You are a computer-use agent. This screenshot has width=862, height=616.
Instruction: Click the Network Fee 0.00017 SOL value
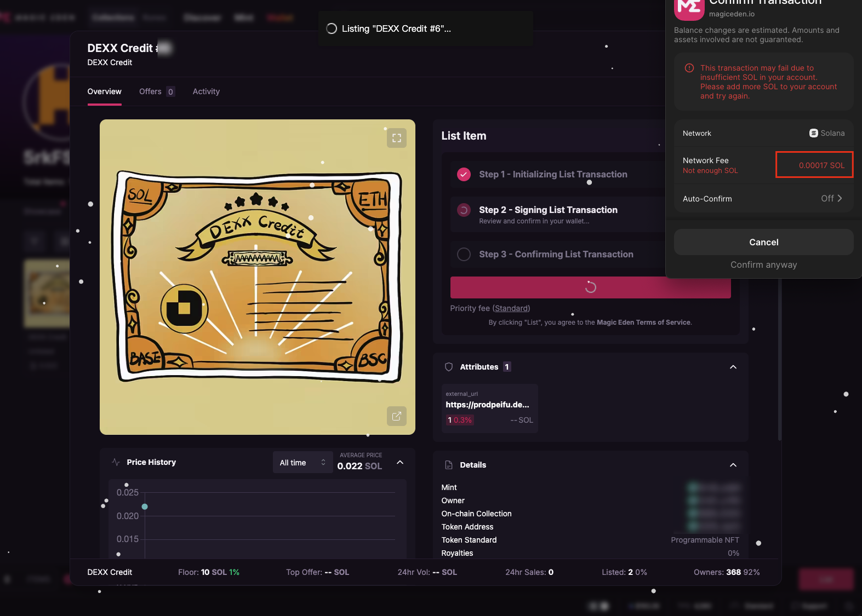click(x=821, y=165)
